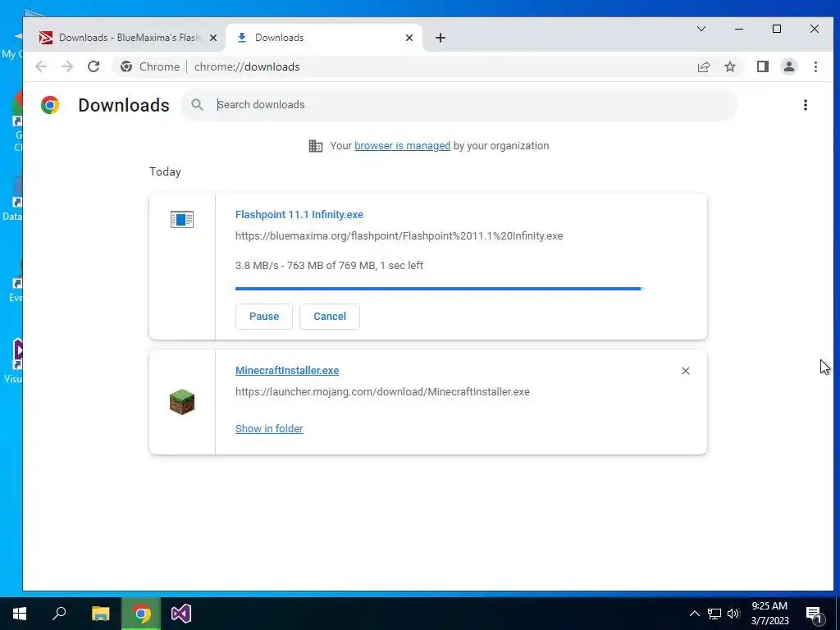Click the Flashpoint exe file icon

(x=182, y=219)
